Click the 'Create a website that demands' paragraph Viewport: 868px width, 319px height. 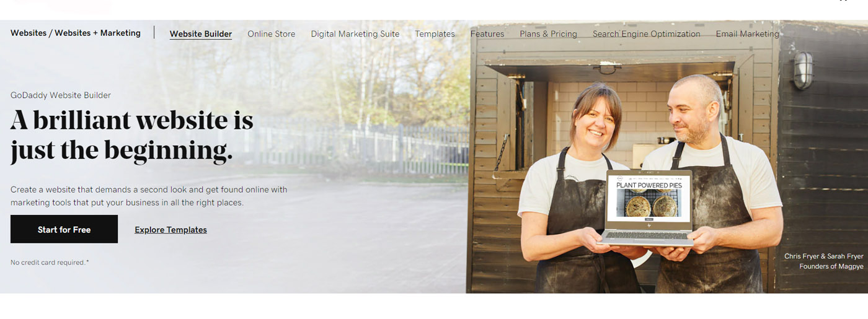pos(149,196)
